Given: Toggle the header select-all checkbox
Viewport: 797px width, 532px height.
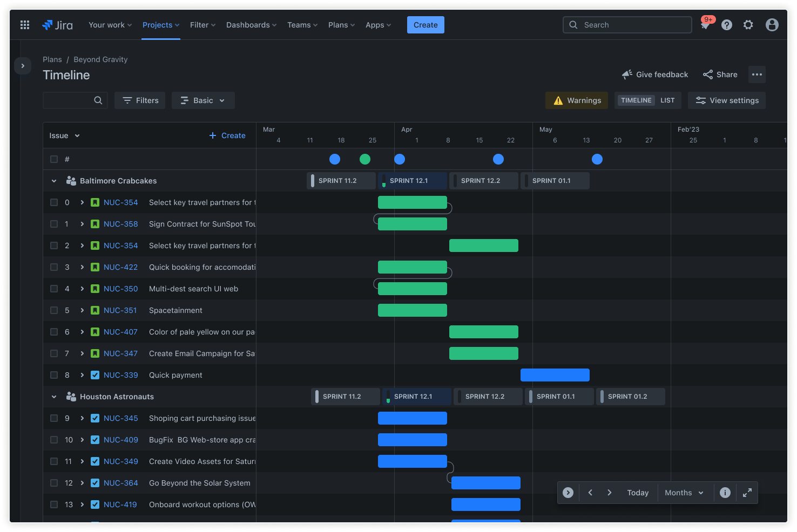Looking at the screenshot, I should pos(54,159).
